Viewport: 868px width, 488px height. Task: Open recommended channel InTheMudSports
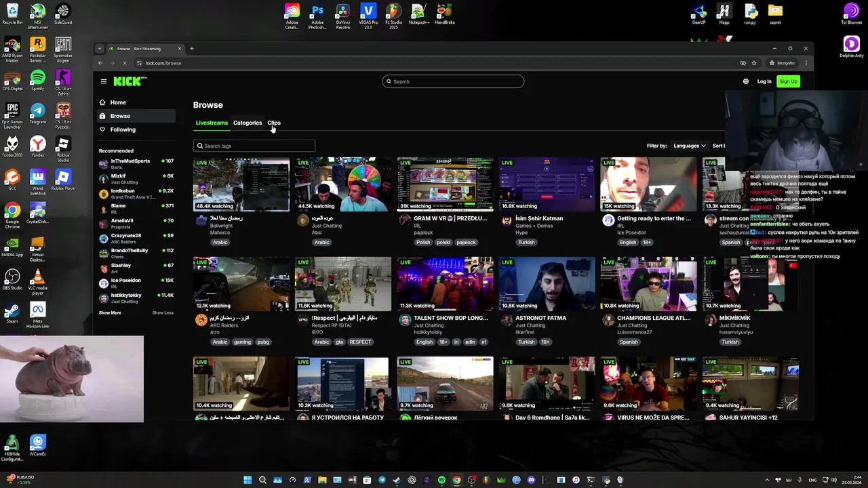(x=136, y=163)
